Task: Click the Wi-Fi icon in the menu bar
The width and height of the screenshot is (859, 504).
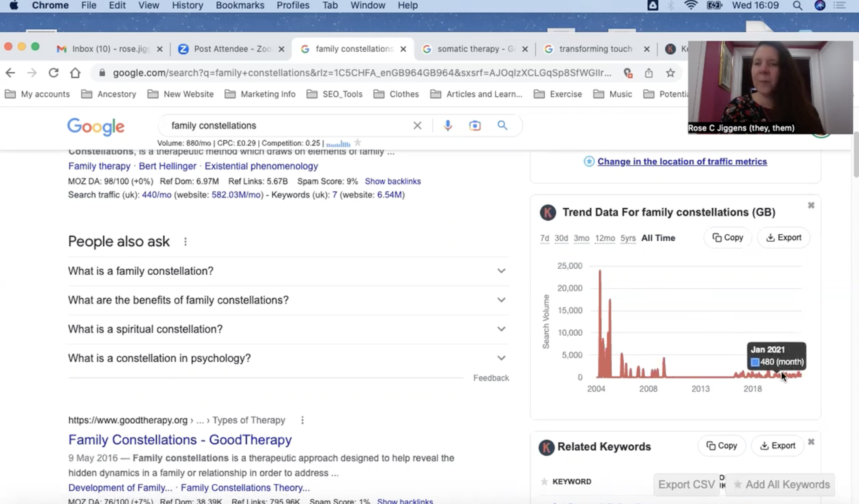Action: point(691,5)
